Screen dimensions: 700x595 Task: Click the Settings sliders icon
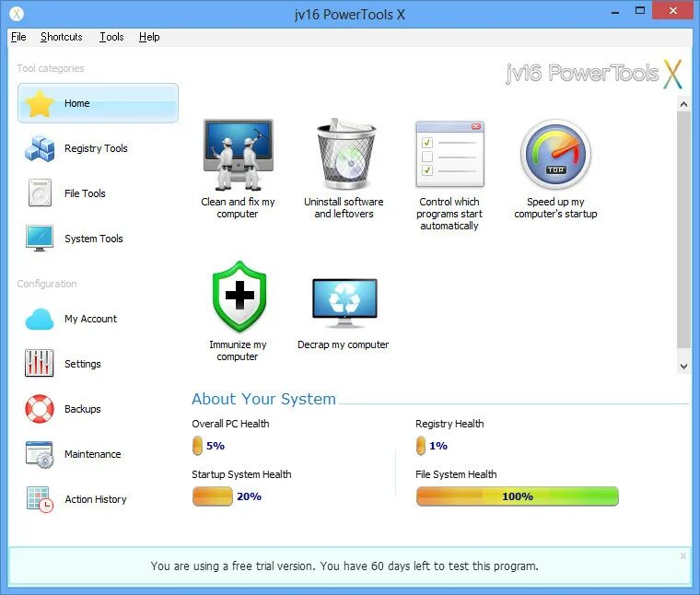coord(40,363)
